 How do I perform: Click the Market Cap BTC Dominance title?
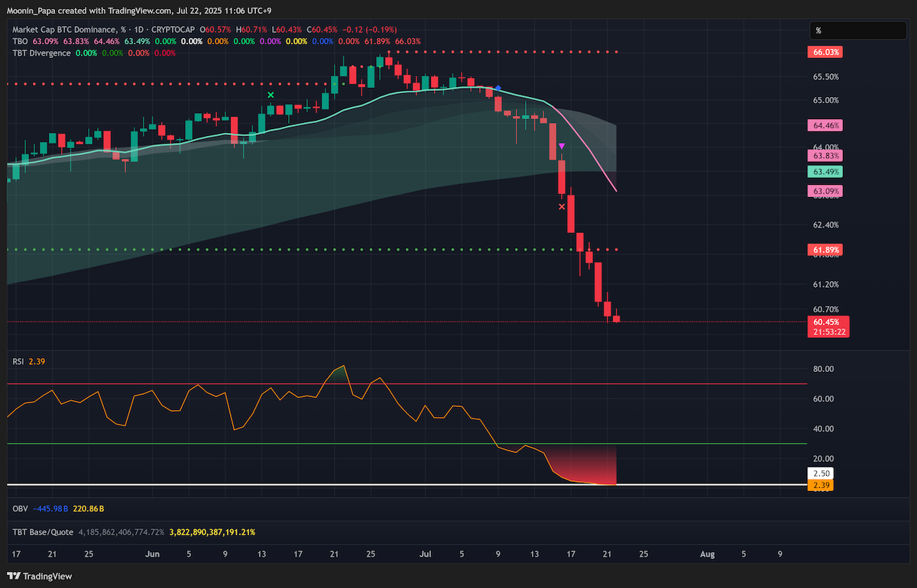pos(64,30)
